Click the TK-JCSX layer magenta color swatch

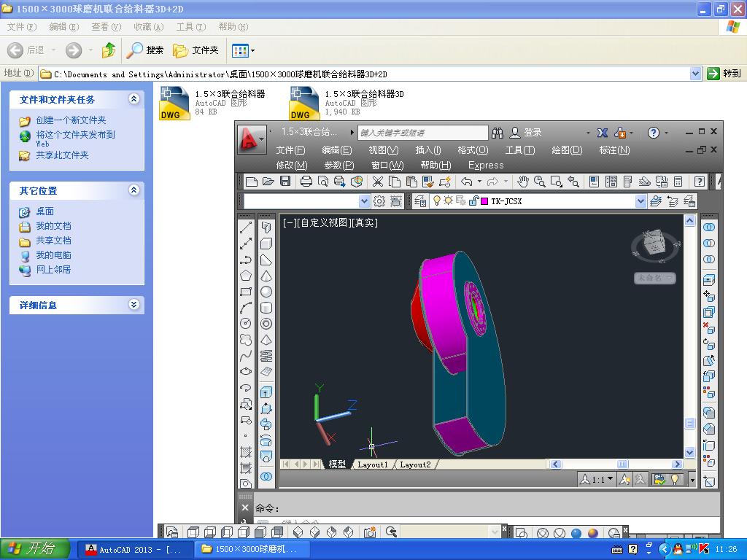click(x=484, y=201)
